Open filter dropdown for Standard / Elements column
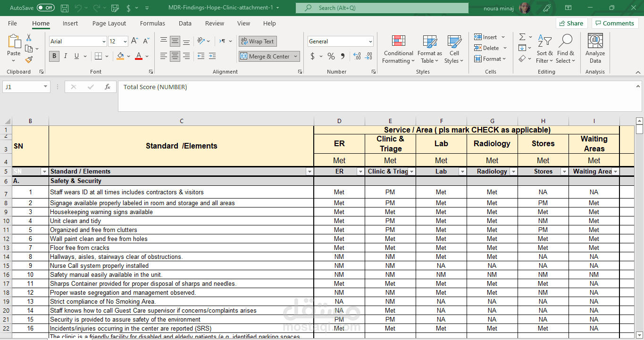This screenshot has width=644, height=340. [x=309, y=172]
